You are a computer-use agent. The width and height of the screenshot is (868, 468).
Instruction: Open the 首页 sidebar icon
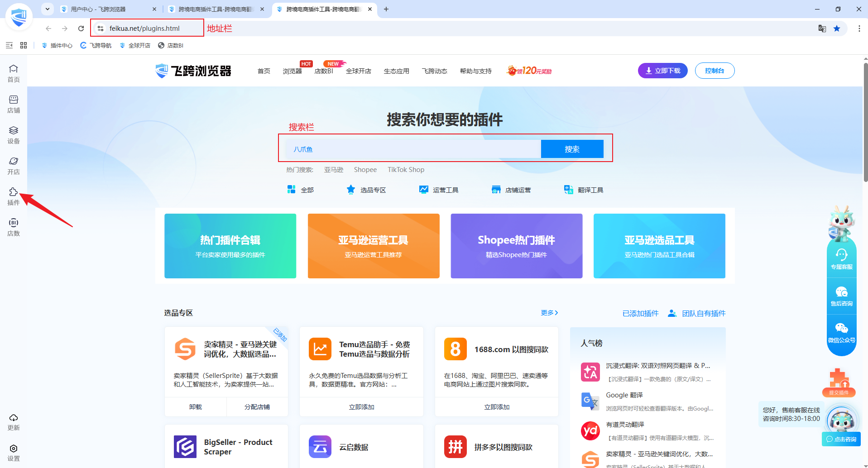[x=14, y=73]
